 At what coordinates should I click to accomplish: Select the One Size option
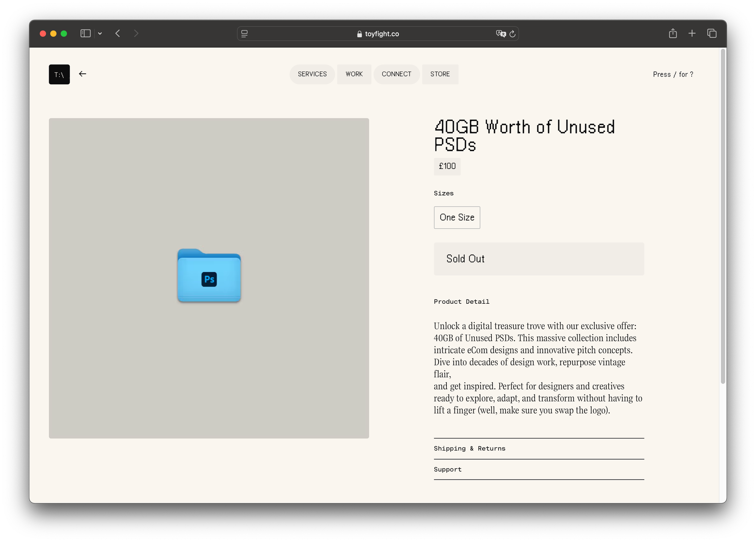[x=457, y=217]
